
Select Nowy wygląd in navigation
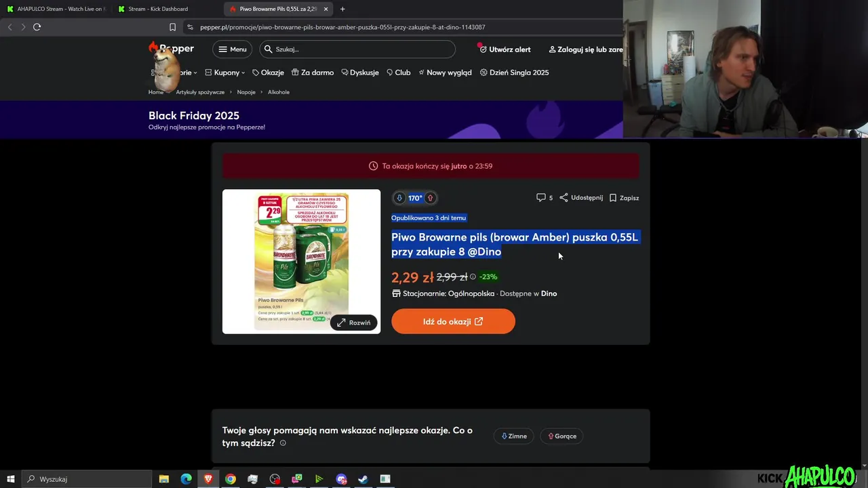[445, 73]
